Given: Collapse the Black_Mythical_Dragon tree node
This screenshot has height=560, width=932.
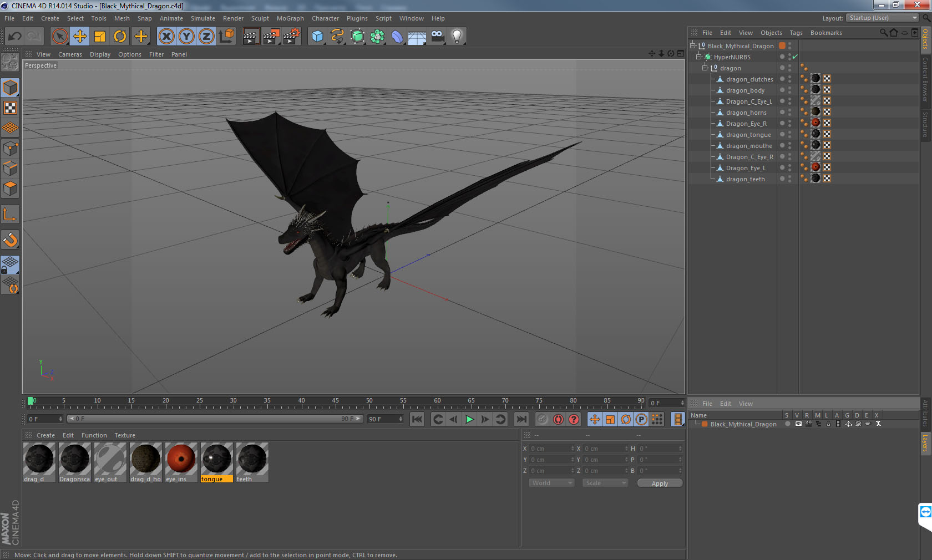Looking at the screenshot, I should [692, 45].
